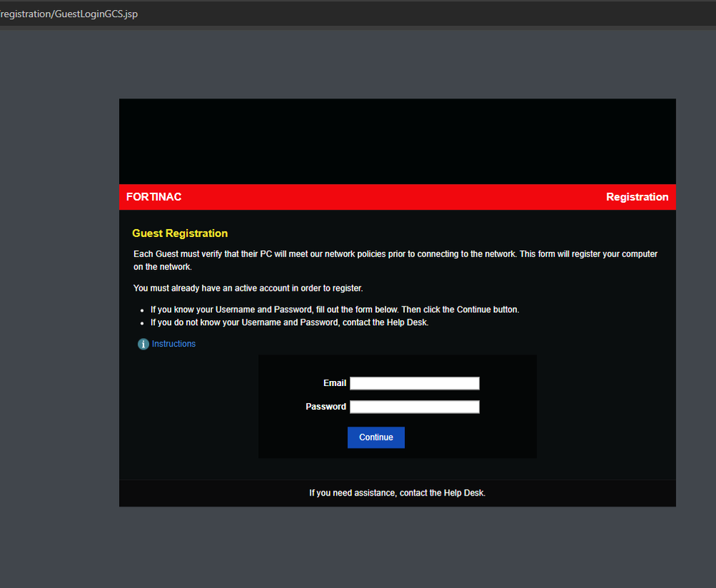Click the empty black banner above FORTINAC

click(x=397, y=141)
